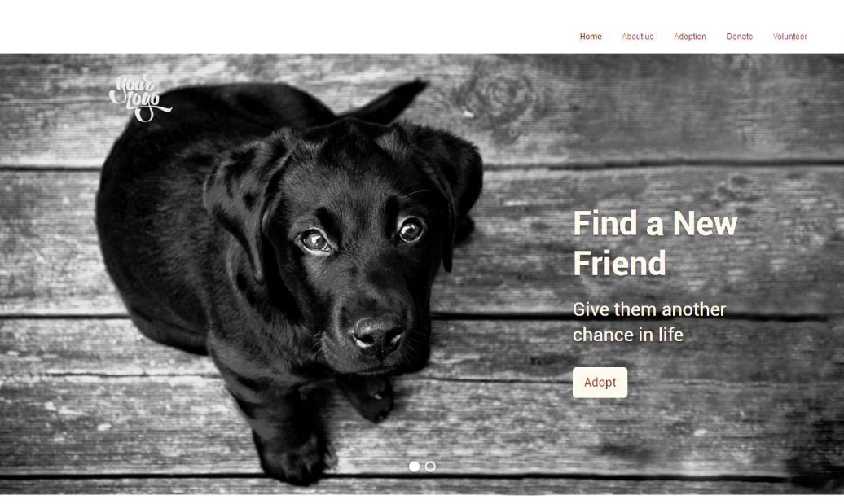Go to the About us page
This screenshot has width=844, height=504.
pos(637,37)
